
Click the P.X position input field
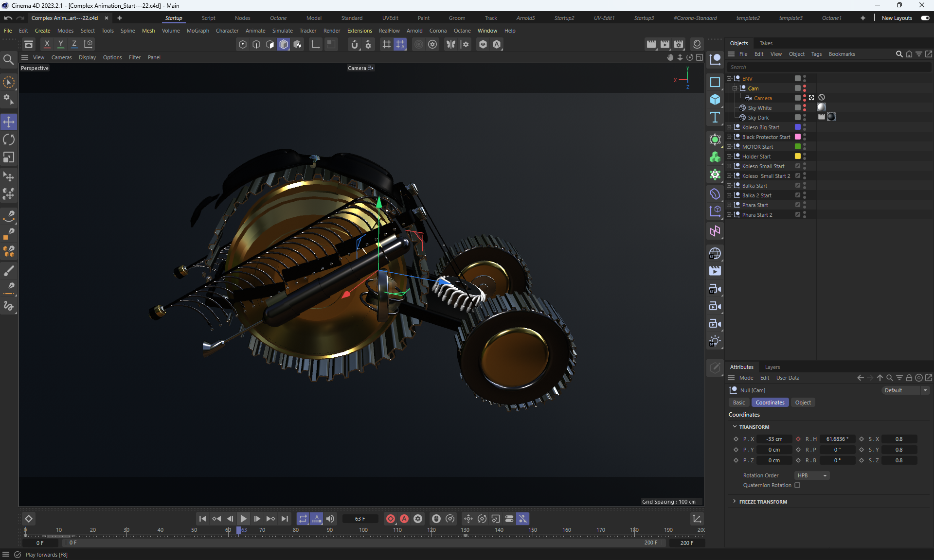click(774, 439)
